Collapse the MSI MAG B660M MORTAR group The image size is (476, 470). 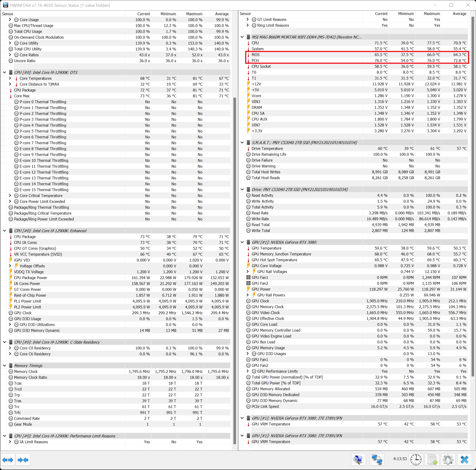[x=242, y=37]
